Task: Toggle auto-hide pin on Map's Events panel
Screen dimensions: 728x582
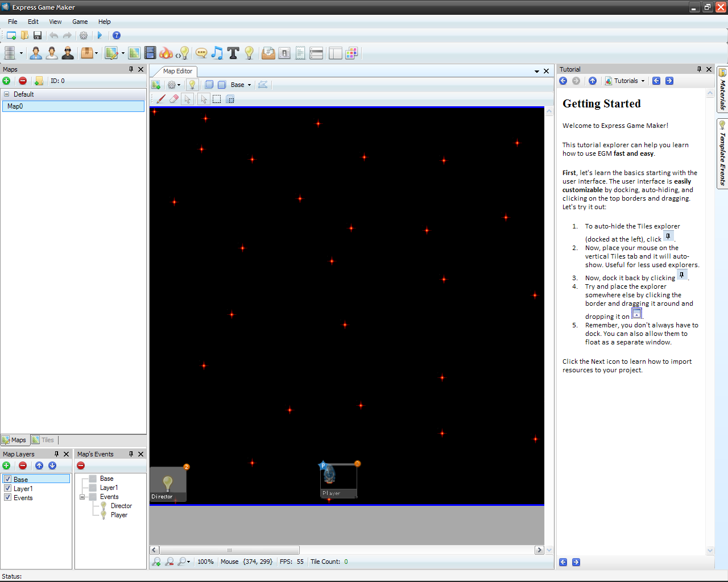Action: [131, 454]
